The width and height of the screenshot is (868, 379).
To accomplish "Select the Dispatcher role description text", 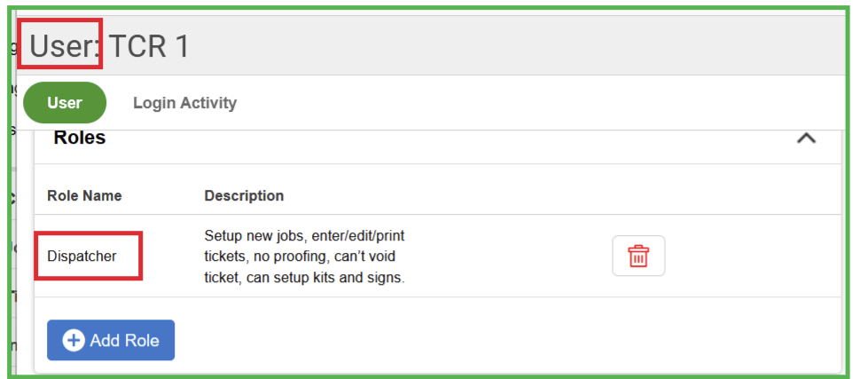I will pyautogui.click(x=305, y=257).
